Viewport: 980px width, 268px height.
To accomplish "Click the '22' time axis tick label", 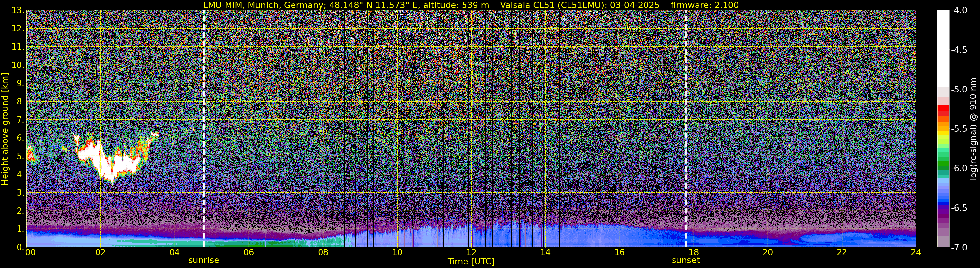I will (x=842, y=252).
